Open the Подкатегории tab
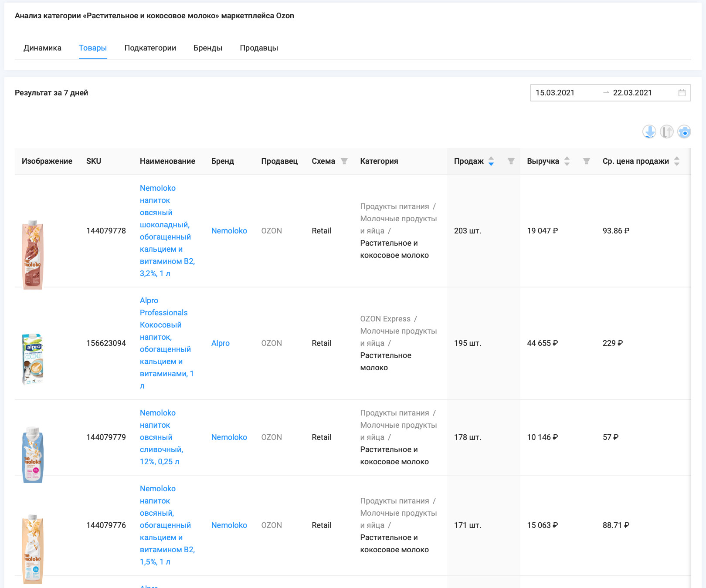Screen dimensions: 706x588 coord(150,48)
